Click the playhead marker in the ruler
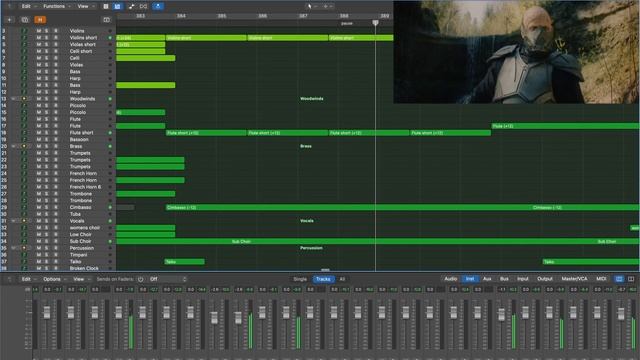This screenshot has height=360, width=640. point(376,23)
